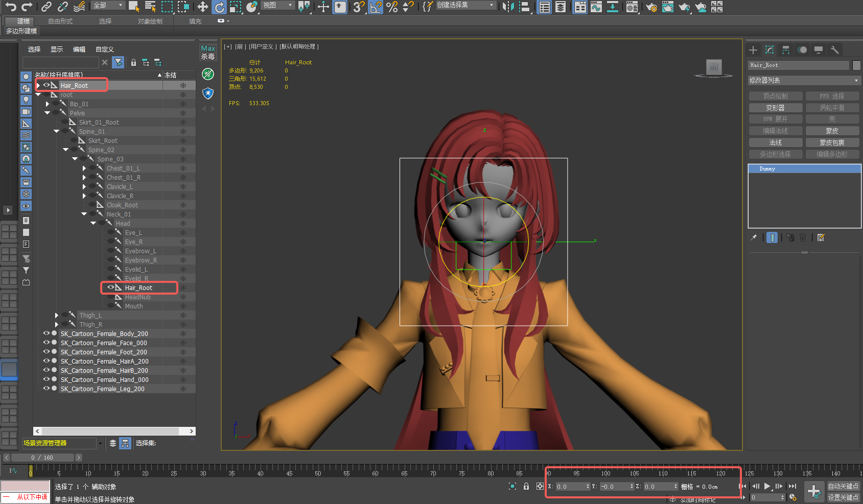863x504 pixels.
Task: Switch to the 自由形式 ribbon tab
Action: tap(60, 21)
